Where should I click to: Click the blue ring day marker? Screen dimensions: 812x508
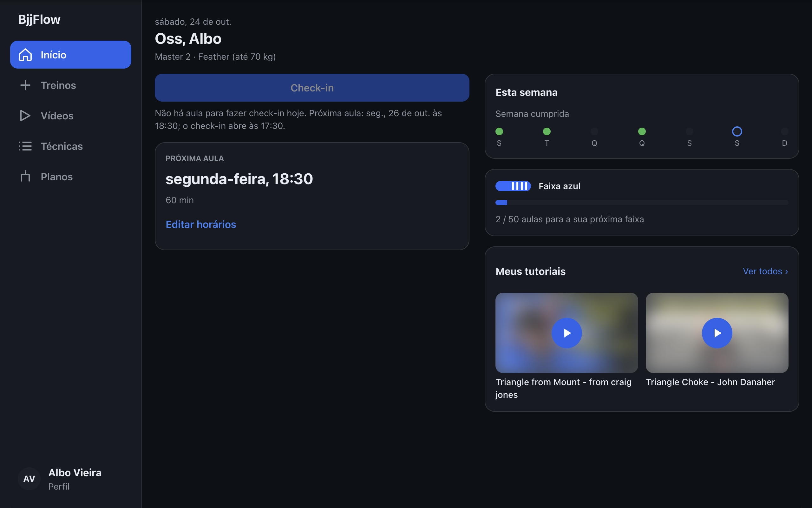click(x=737, y=131)
